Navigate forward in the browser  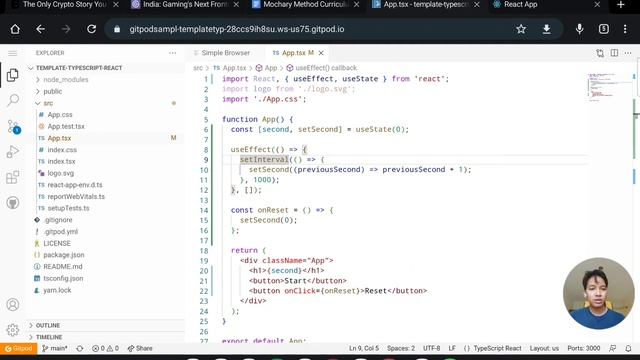coord(66,29)
